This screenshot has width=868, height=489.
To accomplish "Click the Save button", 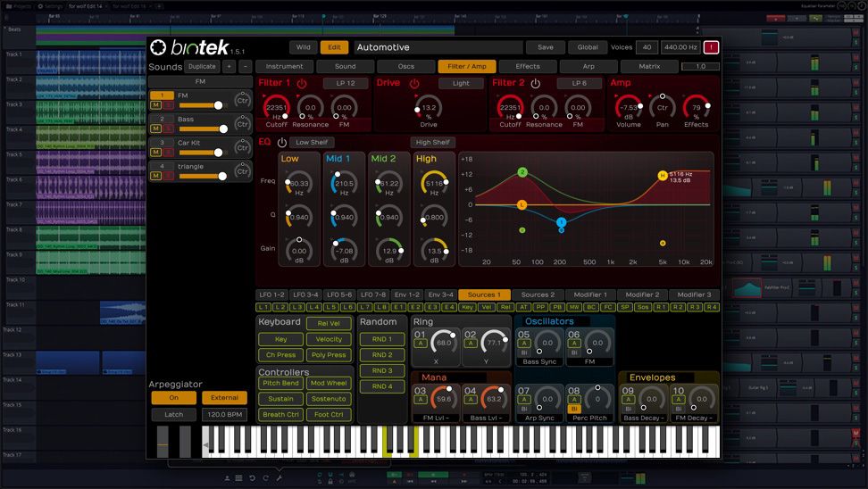I will (x=546, y=47).
